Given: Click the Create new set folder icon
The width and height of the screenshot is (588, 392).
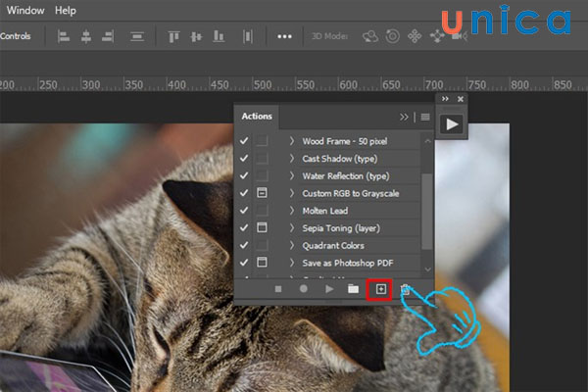Looking at the screenshot, I should click(x=353, y=289).
